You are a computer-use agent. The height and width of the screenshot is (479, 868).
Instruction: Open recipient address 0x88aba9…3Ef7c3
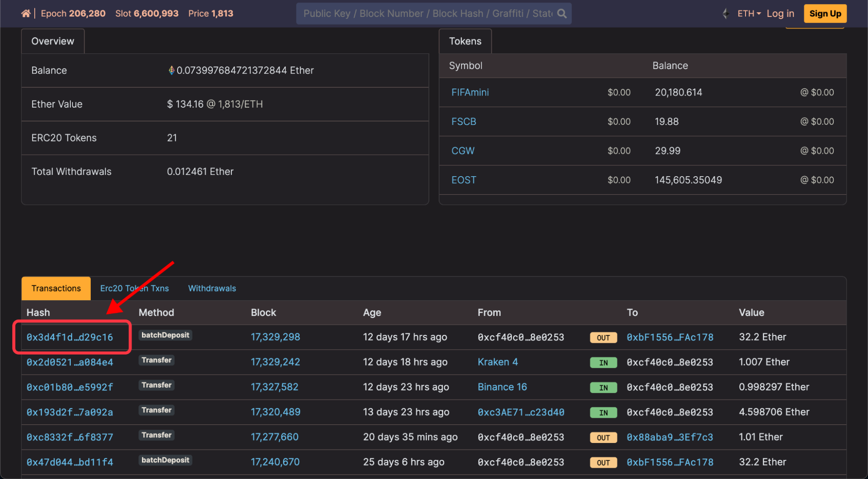(670, 437)
